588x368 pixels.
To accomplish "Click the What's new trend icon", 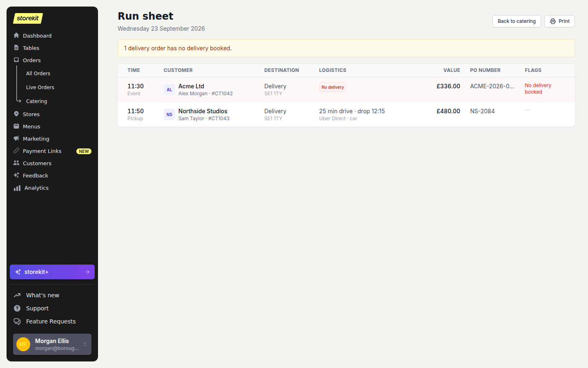I will click(17, 295).
